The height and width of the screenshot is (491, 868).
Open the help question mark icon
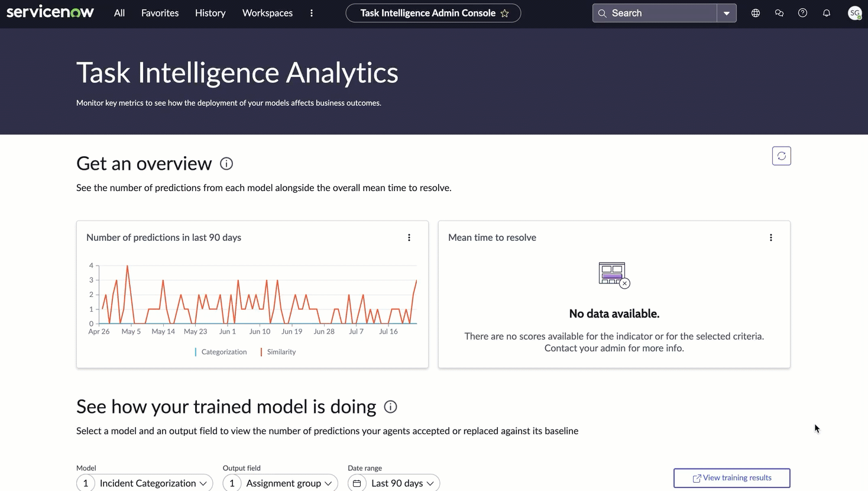pos(802,13)
